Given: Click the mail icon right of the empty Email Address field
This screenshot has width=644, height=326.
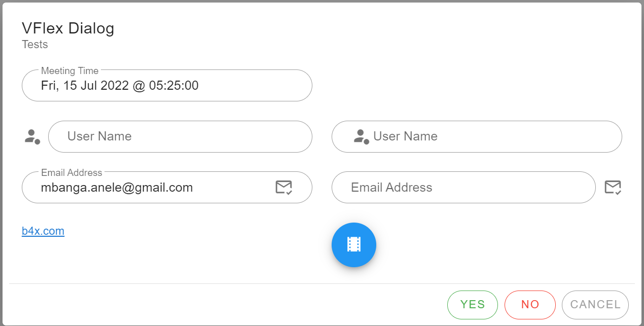Looking at the screenshot, I should (x=613, y=188).
